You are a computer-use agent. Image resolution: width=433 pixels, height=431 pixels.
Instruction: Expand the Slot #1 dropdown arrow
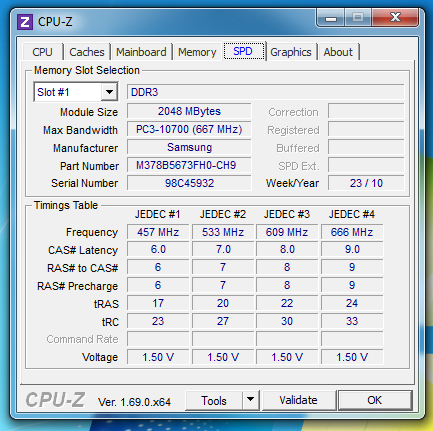click(x=109, y=92)
